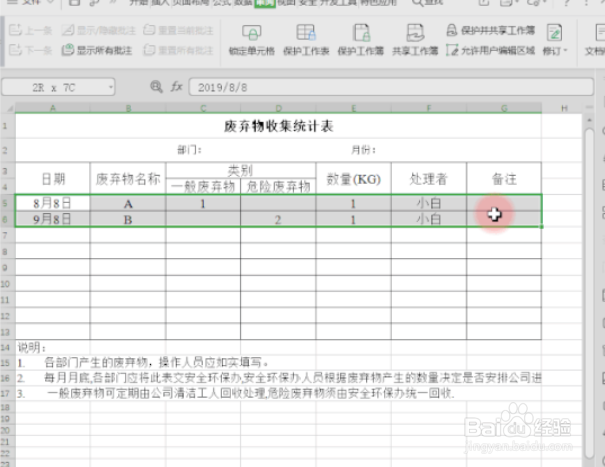Click the formula bar showing 2019/8/8
Viewport: 605px width, 467px height.
391,87
